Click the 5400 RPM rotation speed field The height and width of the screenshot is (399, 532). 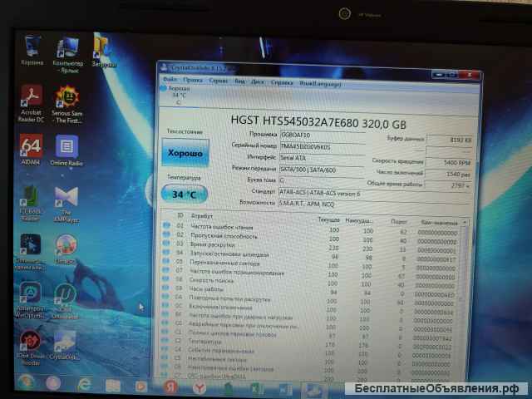click(449, 163)
